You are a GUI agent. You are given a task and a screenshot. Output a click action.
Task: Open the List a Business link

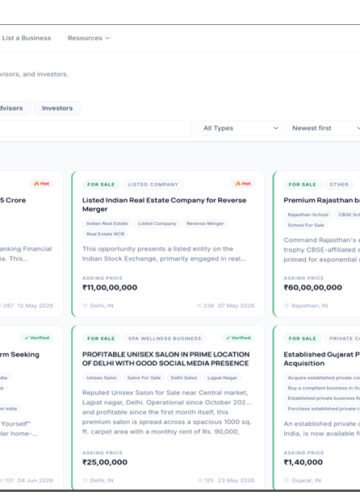pos(26,38)
